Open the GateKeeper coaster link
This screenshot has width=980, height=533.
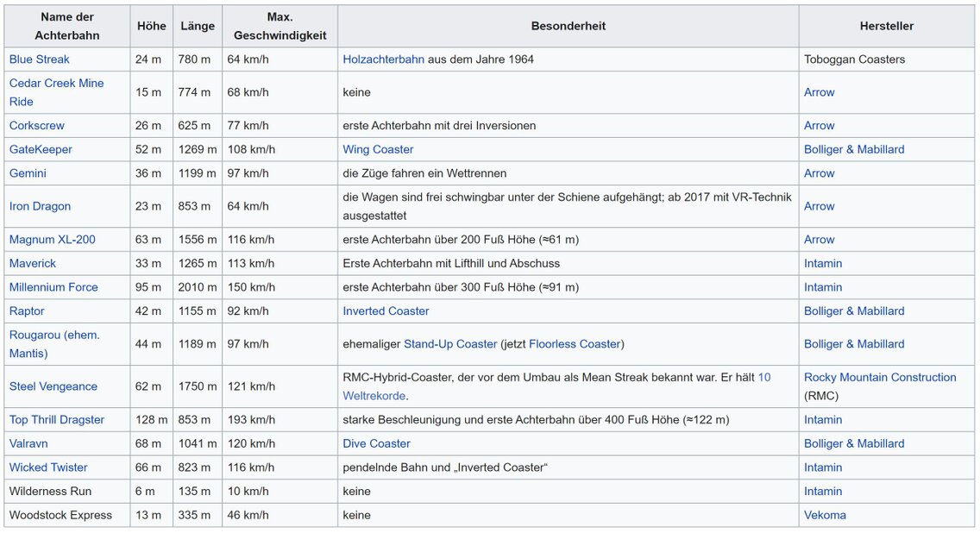pyautogui.click(x=41, y=149)
